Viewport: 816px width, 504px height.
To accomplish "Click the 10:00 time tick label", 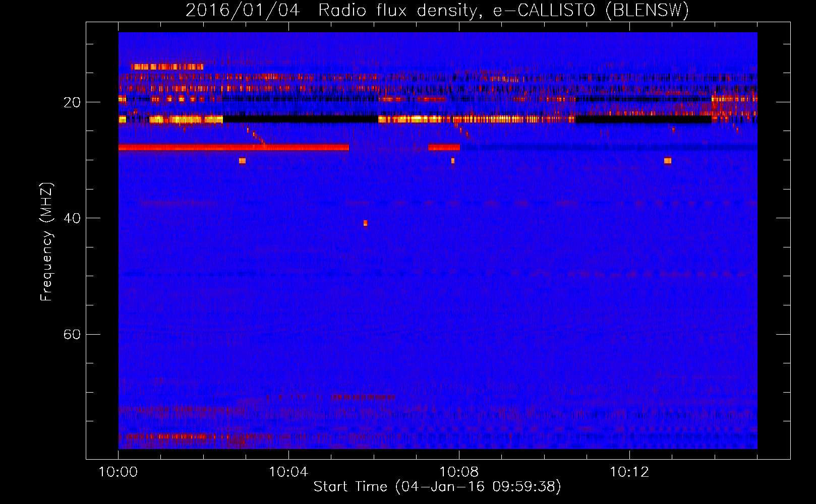I will point(118,472).
